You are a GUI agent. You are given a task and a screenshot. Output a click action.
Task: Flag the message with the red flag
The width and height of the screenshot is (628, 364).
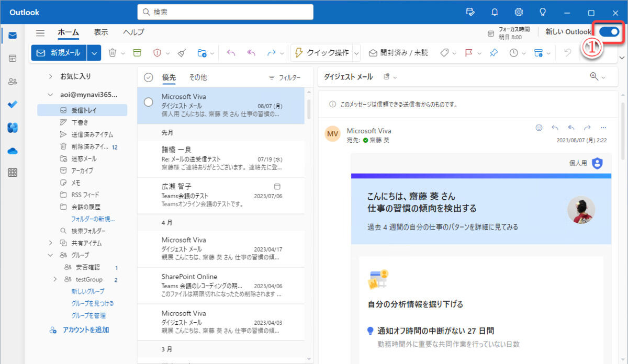pos(469,53)
